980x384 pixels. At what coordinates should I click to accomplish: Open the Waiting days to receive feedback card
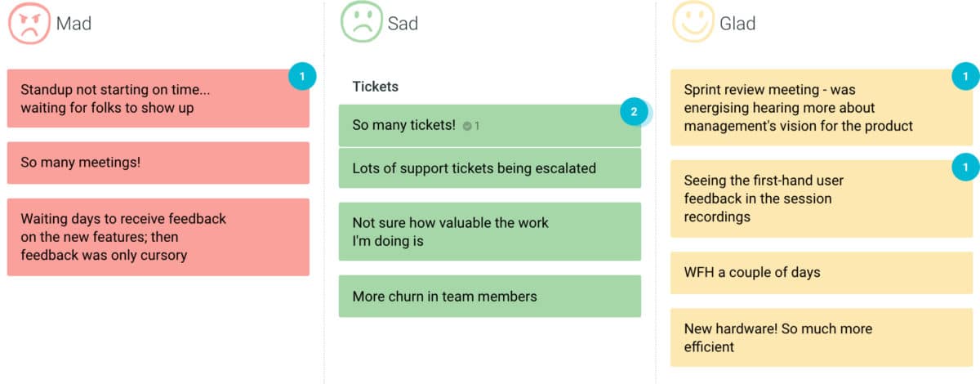pyautogui.click(x=158, y=237)
